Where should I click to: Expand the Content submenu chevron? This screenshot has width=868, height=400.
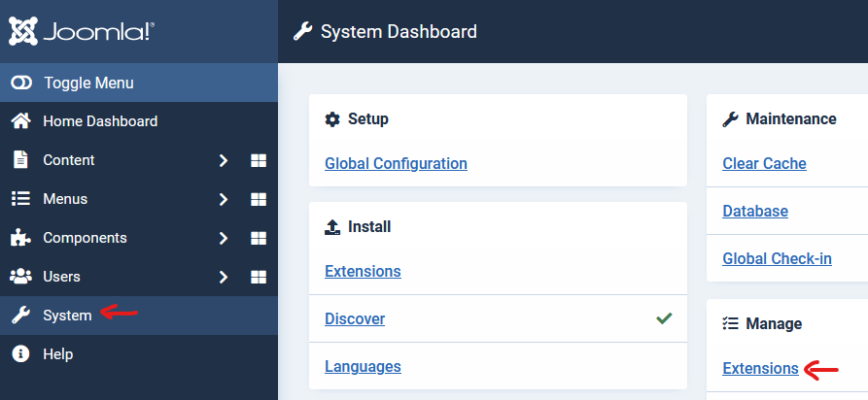[x=224, y=160]
